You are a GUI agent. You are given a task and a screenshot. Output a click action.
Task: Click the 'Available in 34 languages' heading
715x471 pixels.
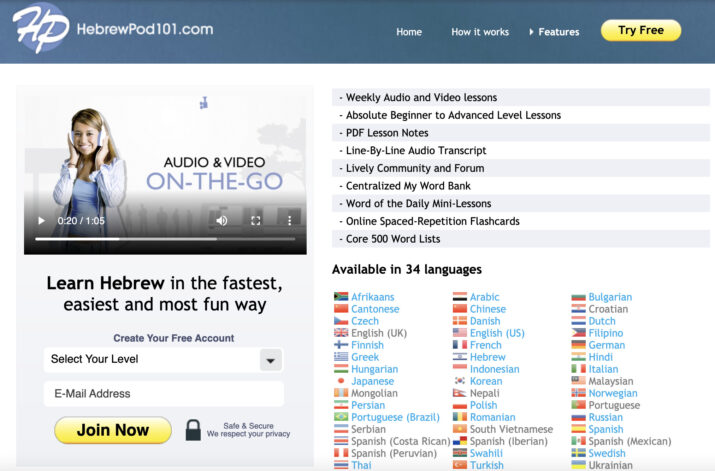click(x=407, y=269)
